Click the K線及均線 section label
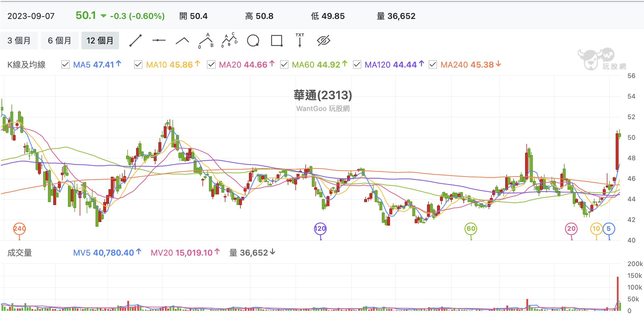The width and height of the screenshot is (644, 316). point(26,65)
